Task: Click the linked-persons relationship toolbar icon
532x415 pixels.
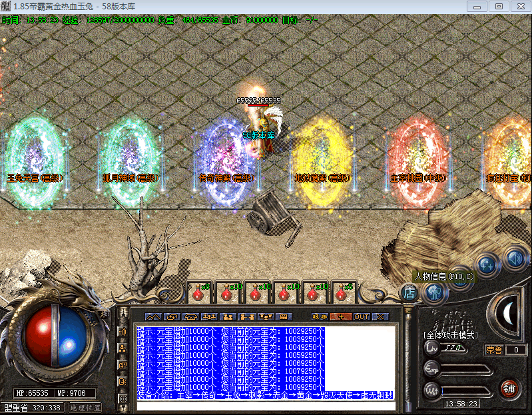Action: pos(246,317)
